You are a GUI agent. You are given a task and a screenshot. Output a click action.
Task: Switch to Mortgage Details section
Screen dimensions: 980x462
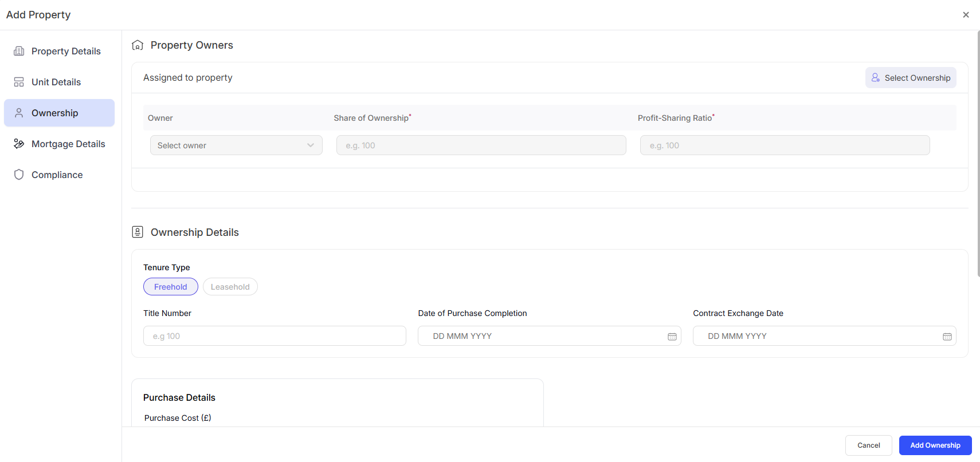pyautogui.click(x=68, y=144)
